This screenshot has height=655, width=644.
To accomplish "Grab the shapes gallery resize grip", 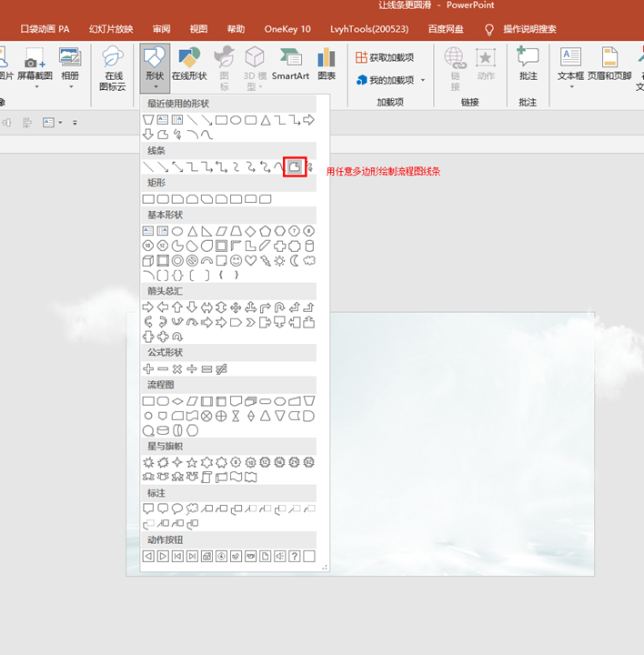I will tap(325, 568).
